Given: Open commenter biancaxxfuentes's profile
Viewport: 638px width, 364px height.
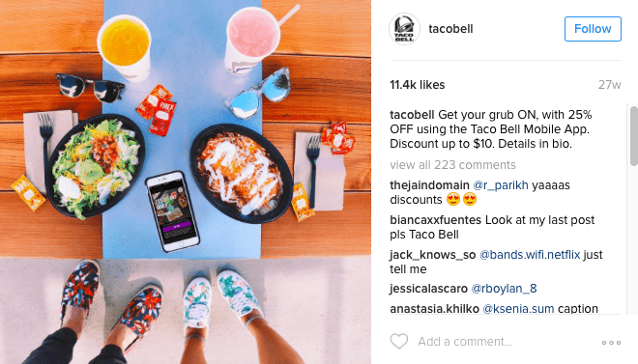Looking at the screenshot, I should point(435,220).
